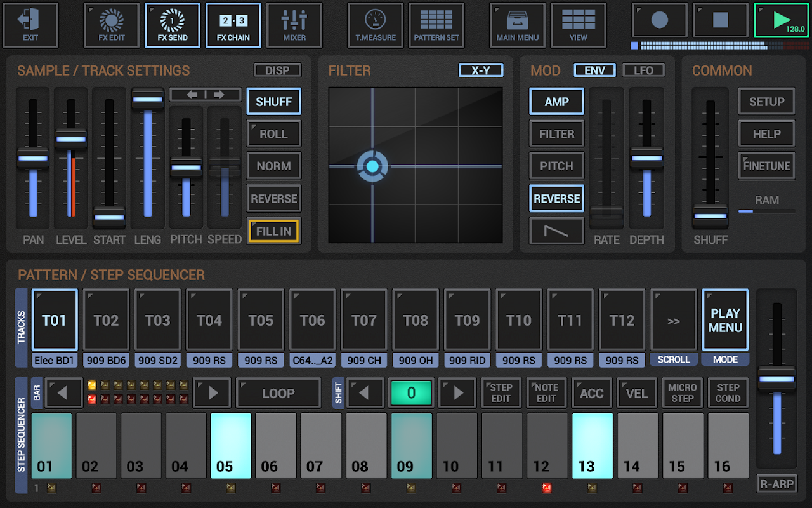The image size is (812, 508).
Task: Toggle the REVERSE sample setting
Action: click(x=273, y=199)
